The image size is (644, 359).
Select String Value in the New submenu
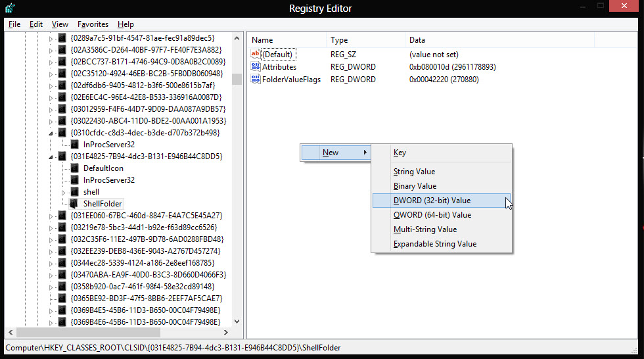pos(414,172)
